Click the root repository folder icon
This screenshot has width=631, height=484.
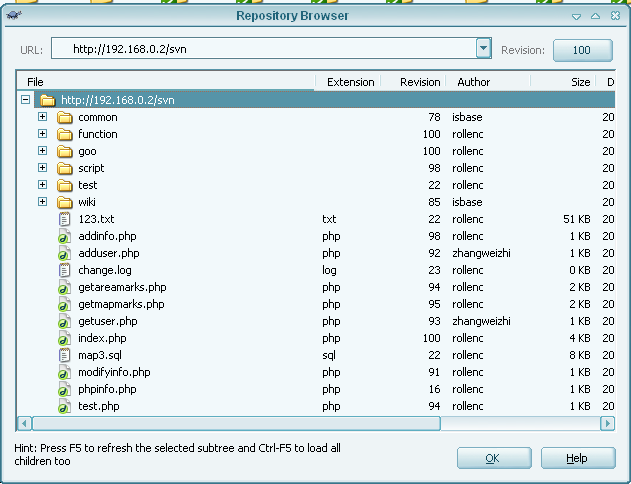coord(47,100)
